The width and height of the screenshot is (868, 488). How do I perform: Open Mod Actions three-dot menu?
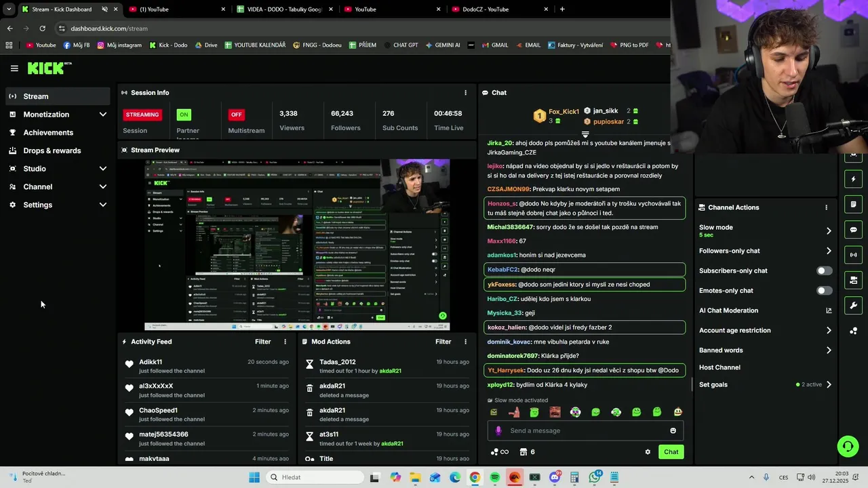465,342
